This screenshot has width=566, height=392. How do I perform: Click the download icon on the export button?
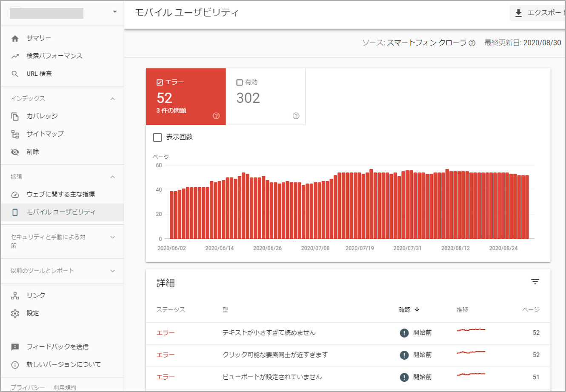pos(518,13)
